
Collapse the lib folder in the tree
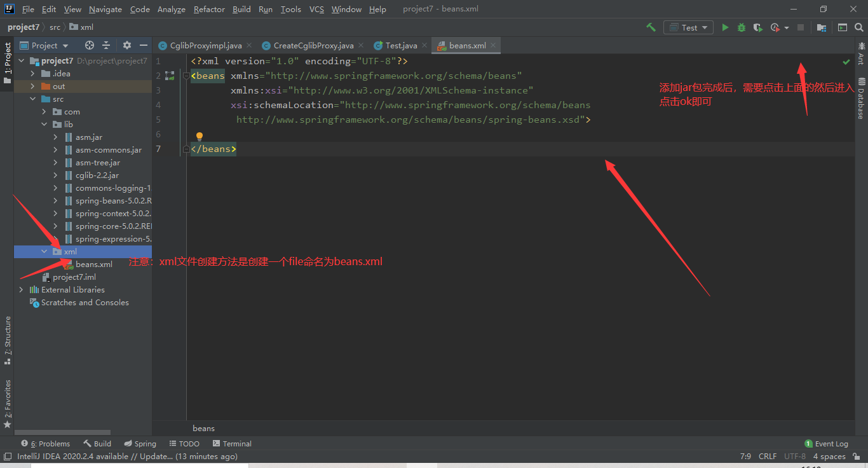44,124
